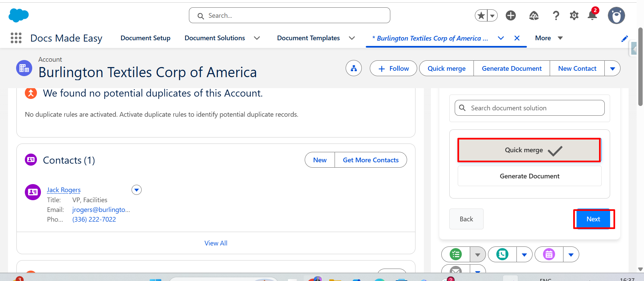The height and width of the screenshot is (281, 644).
Task: Close the Burlington Textiles tab
Action: pos(517,38)
